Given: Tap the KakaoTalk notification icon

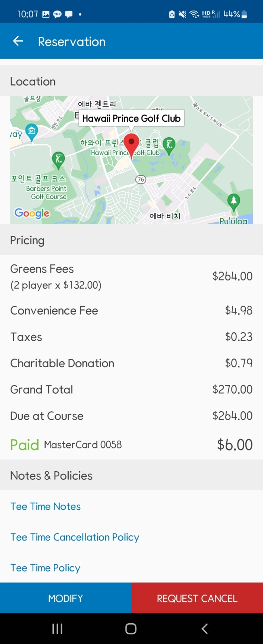Looking at the screenshot, I should (57, 14).
